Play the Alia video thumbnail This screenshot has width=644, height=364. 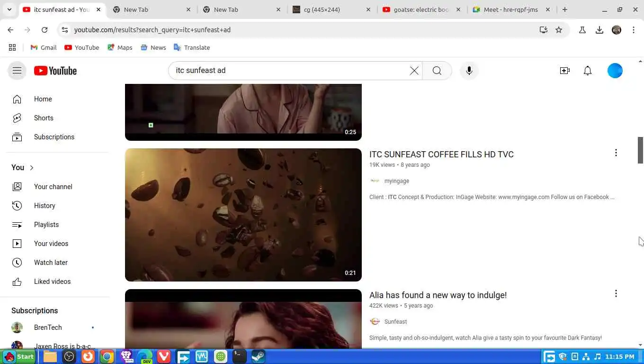tap(243, 319)
